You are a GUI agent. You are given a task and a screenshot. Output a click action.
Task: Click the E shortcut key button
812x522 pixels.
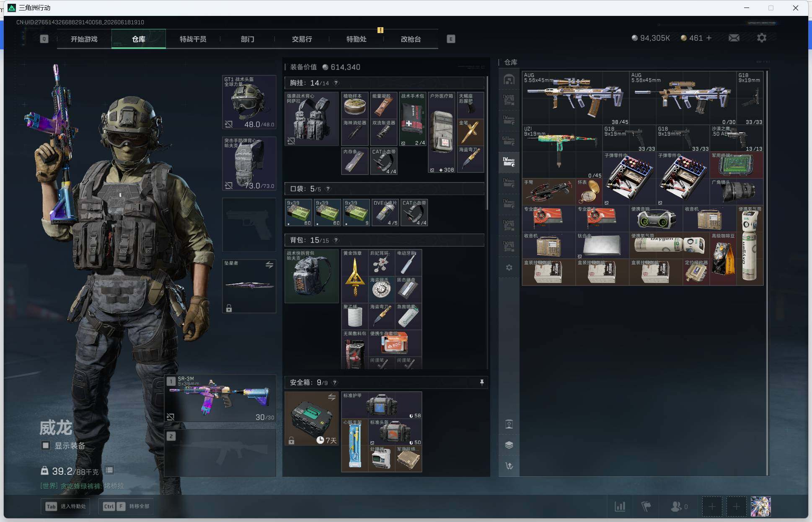[451, 39]
